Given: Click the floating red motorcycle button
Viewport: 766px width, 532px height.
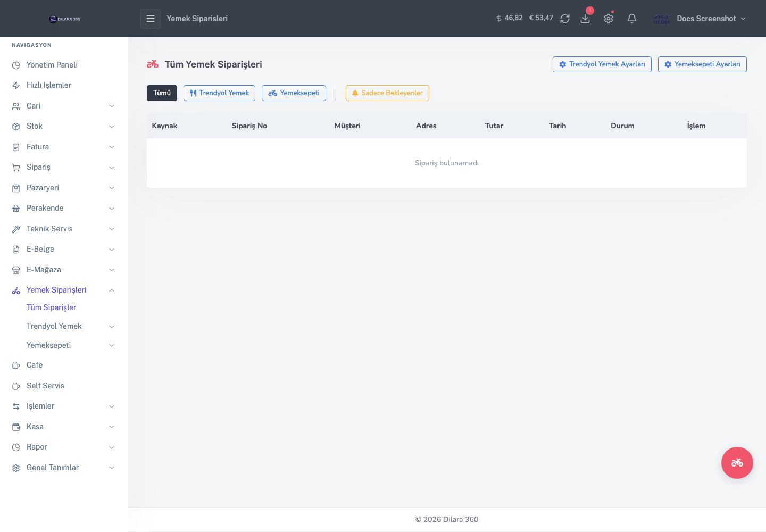Looking at the screenshot, I should [x=737, y=463].
